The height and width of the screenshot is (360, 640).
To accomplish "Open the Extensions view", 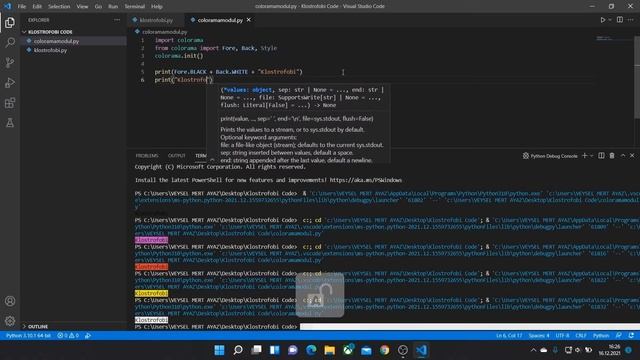I will [10, 102].
